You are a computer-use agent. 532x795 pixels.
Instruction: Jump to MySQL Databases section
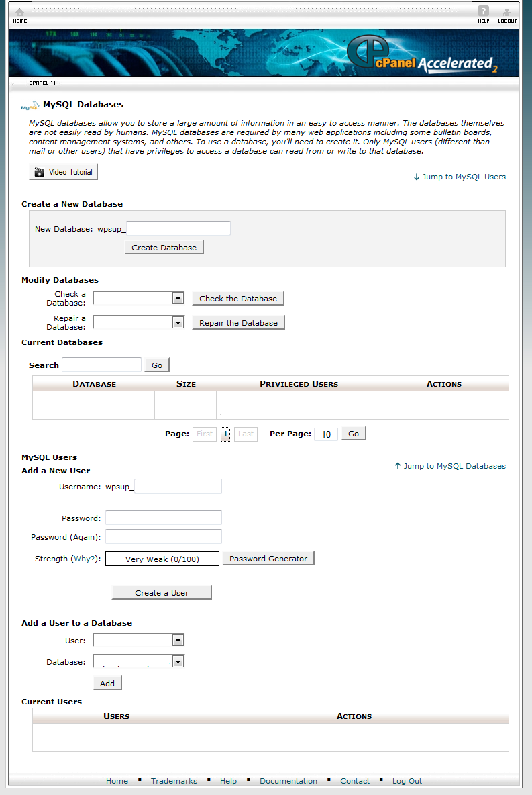450,466
